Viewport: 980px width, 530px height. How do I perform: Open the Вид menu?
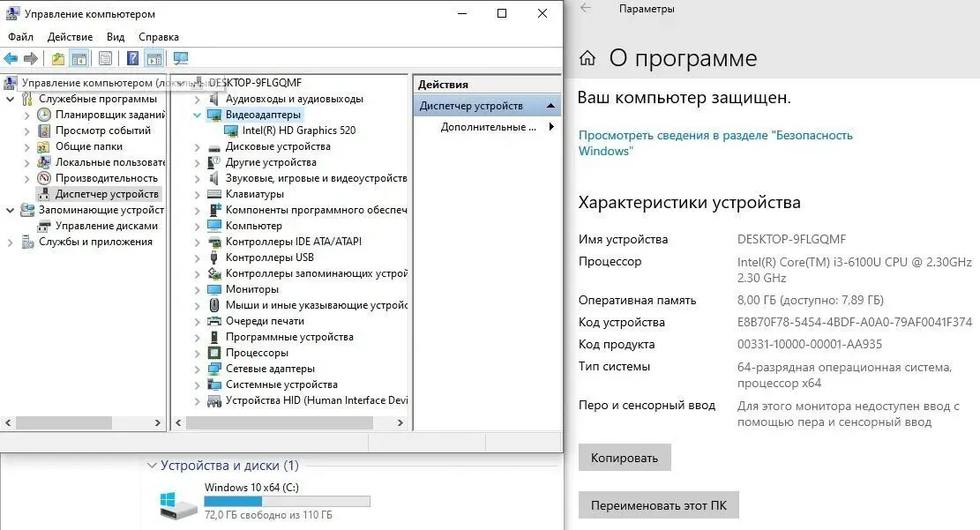click(116, 37)
